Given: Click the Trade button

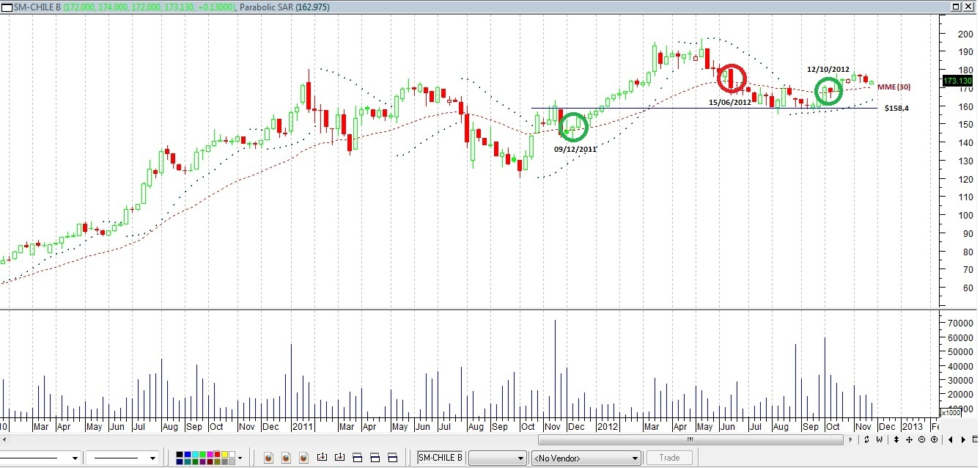Looking at the screenshot, I should (x=669, y=458).
